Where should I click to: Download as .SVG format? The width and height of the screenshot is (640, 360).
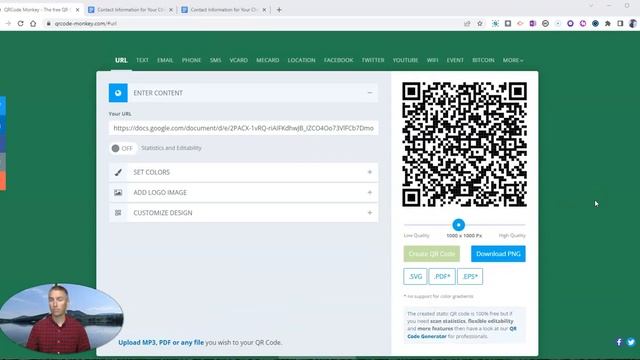pos(415,276)
